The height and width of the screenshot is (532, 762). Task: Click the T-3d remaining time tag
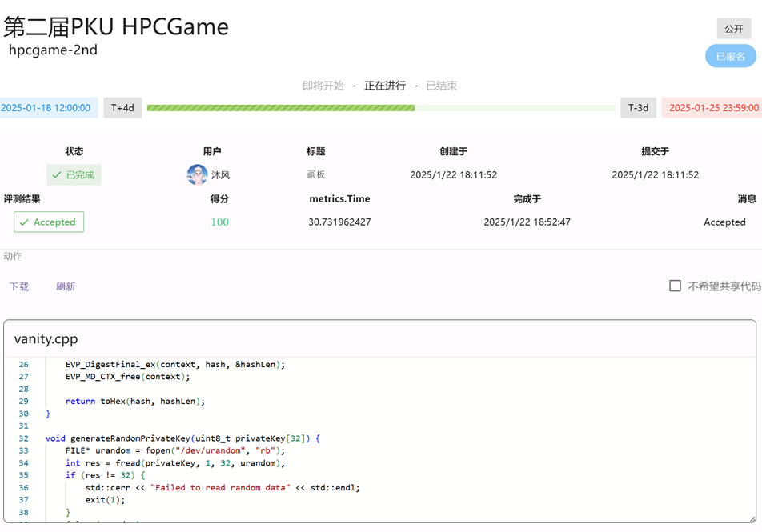point(638,108)
